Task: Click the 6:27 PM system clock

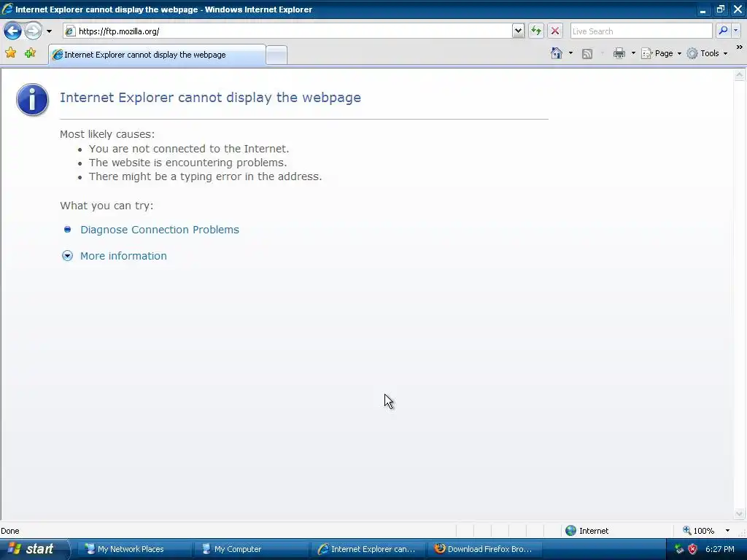Action: click(x=720, y=549)
